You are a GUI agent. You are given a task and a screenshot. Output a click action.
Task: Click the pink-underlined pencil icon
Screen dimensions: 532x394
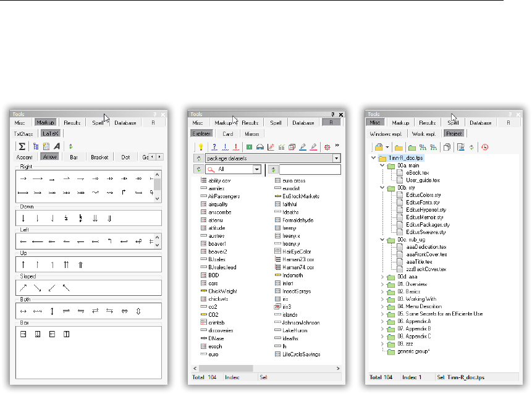(x=314, y=147)
